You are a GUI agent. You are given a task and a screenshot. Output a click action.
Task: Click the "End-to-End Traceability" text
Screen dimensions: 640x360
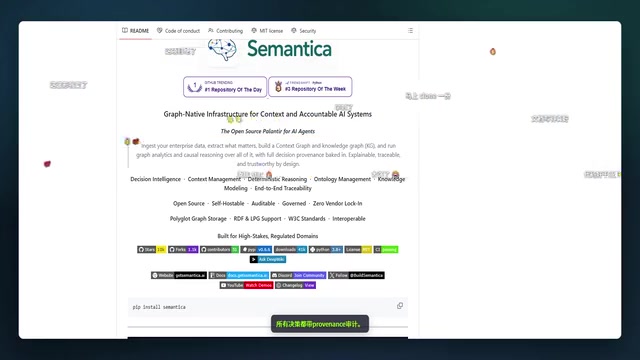point(283,188)
